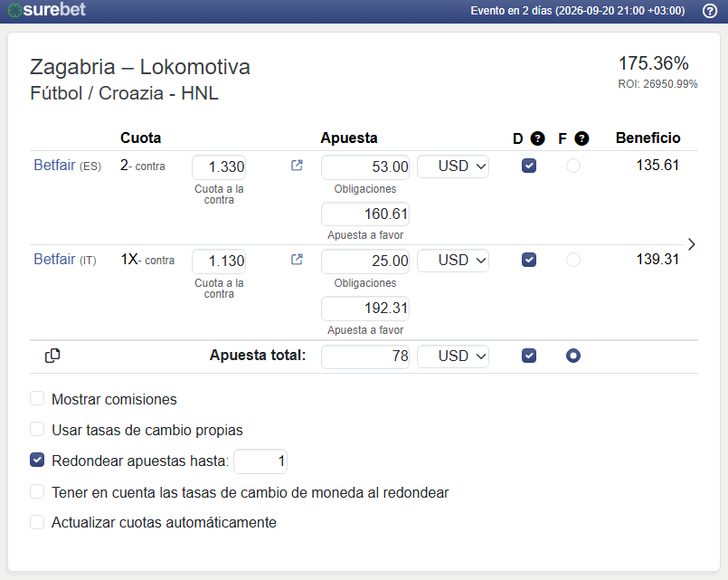728x580 pixels.
Task: Click the 1.330 cuota input field
Action: [219, 166]
